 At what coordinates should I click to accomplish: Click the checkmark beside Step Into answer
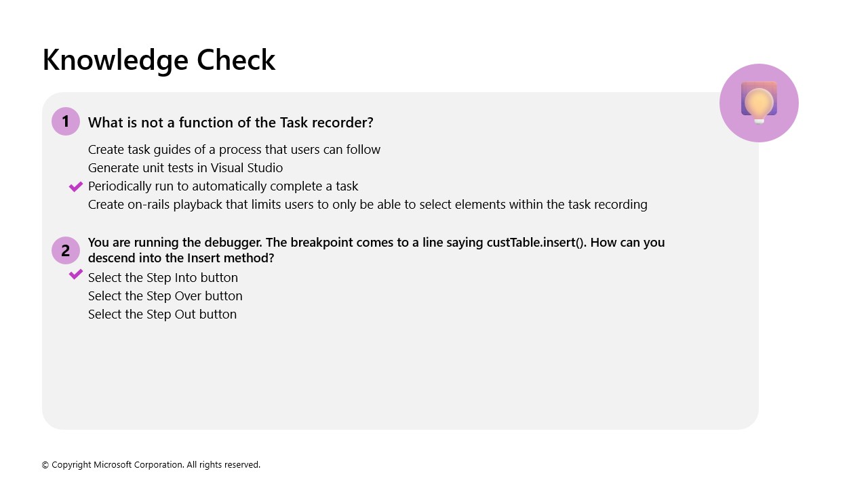76,274
